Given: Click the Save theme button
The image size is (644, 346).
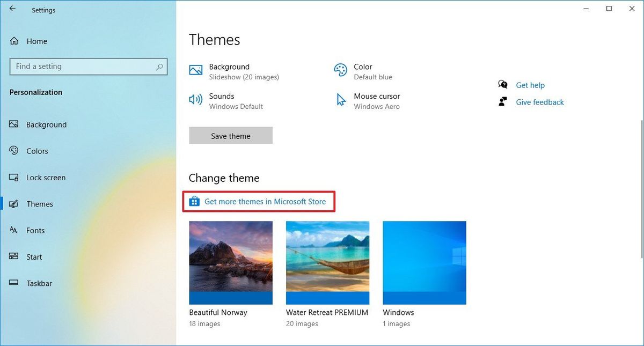Looking at the screenshot, I should [x=230, y=135].
